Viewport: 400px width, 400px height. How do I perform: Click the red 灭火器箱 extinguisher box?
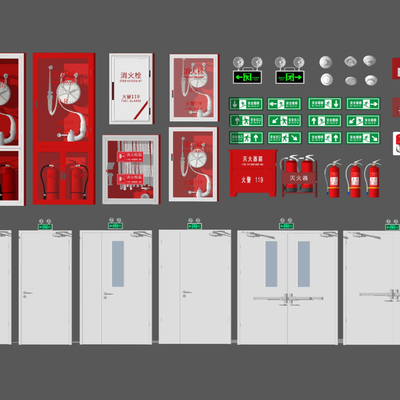pyautogui.click(x=253, y=173)
